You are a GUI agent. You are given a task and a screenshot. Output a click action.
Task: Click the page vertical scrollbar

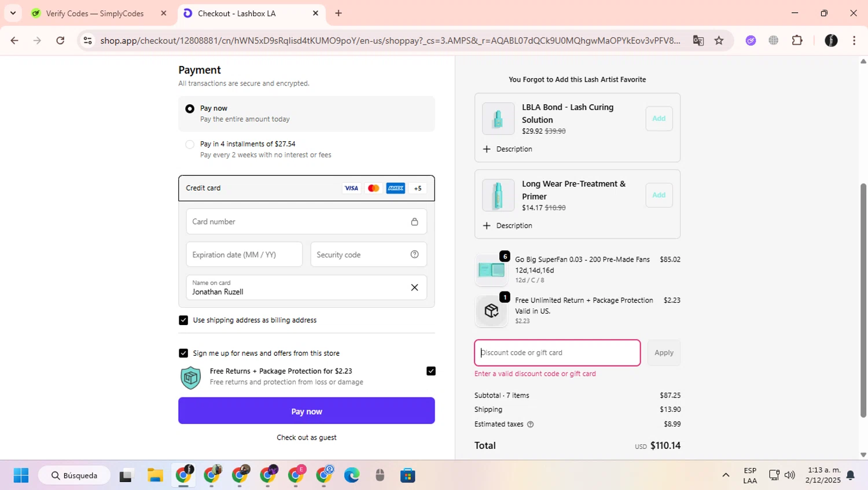point(863,300)
